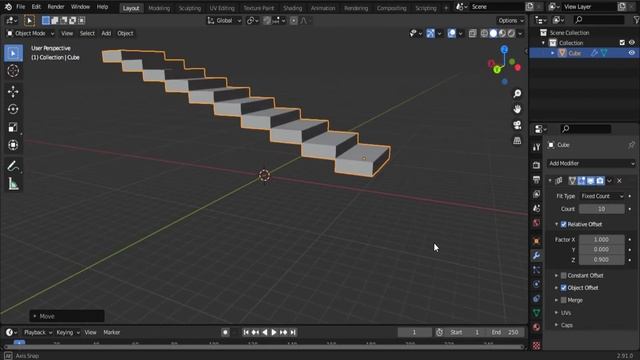
Task: Switch to the Shading workspace tab
Action: (x=292, y=8)
